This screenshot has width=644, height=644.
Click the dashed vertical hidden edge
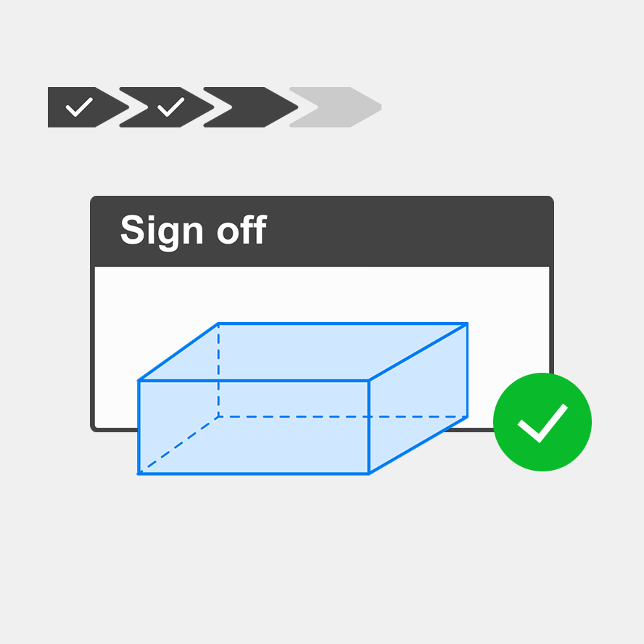(218, 370)
